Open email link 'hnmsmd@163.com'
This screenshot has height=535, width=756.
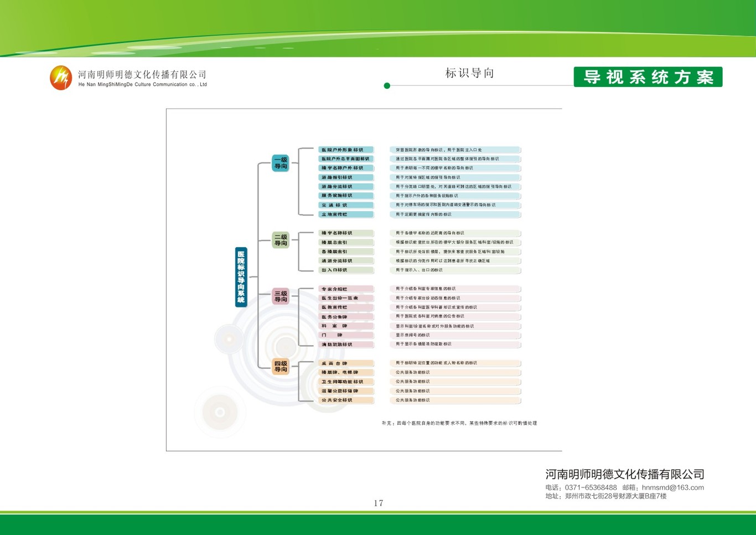(x=673, y=488)
